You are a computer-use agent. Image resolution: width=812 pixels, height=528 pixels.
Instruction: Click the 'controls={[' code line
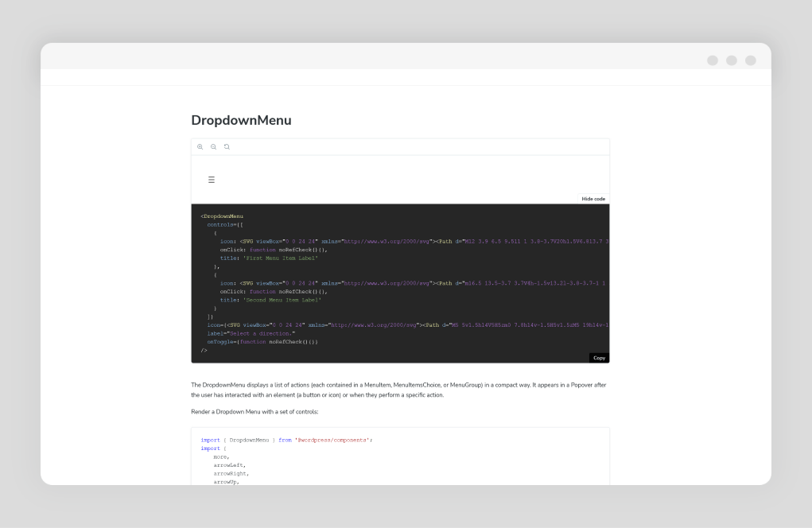(x=225, y=225)
